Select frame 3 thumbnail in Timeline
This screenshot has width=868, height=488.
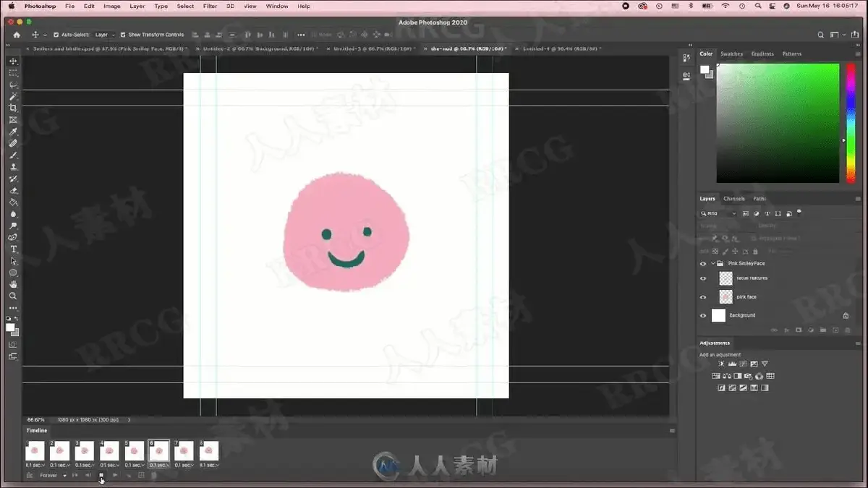point(85,450)
